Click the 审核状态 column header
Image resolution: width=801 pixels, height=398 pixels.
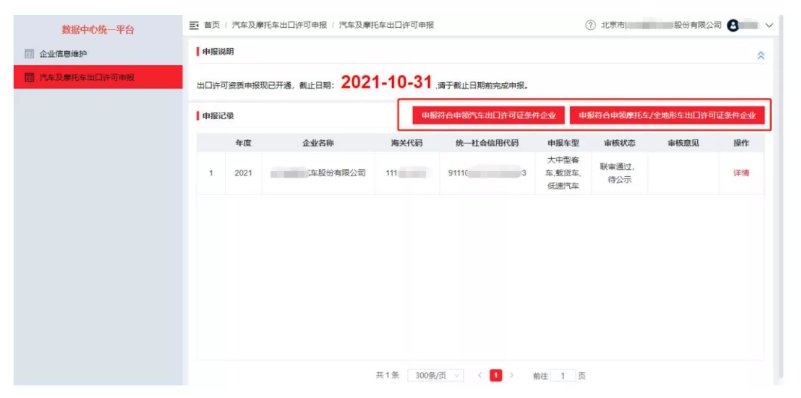coord(619,143)
